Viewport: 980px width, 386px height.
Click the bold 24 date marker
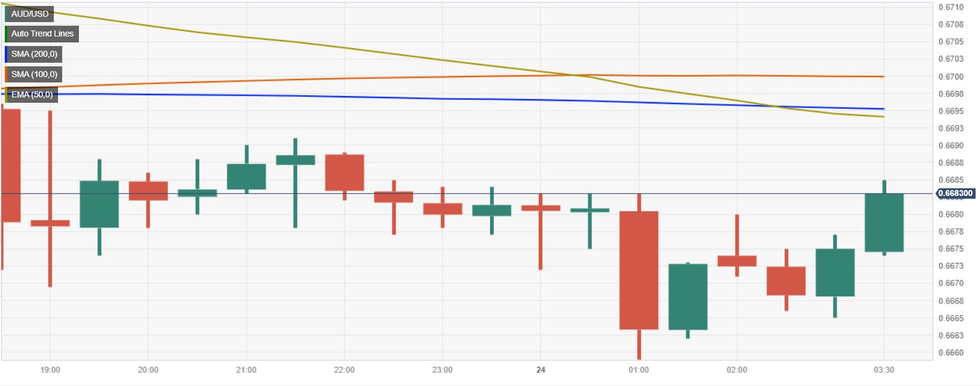coord(541,370)
